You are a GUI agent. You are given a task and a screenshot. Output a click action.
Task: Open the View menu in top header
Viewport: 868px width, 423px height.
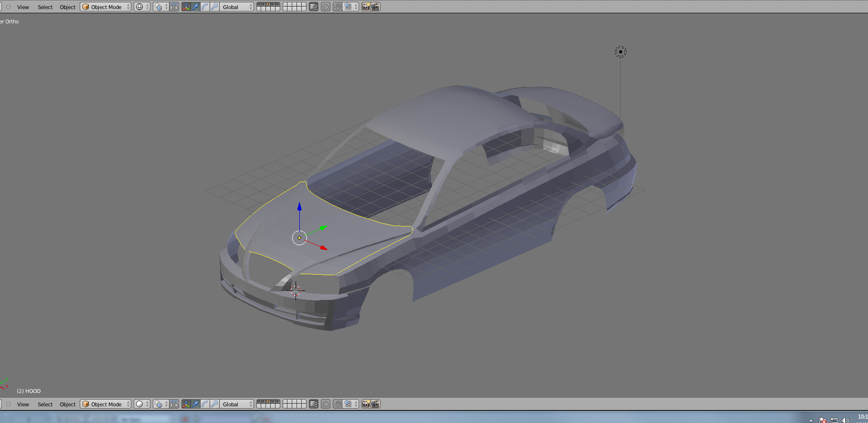point(23,7)
